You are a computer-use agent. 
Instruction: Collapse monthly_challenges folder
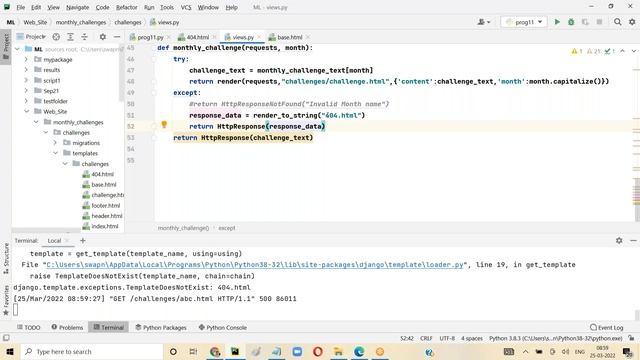(x=36, y=122)
